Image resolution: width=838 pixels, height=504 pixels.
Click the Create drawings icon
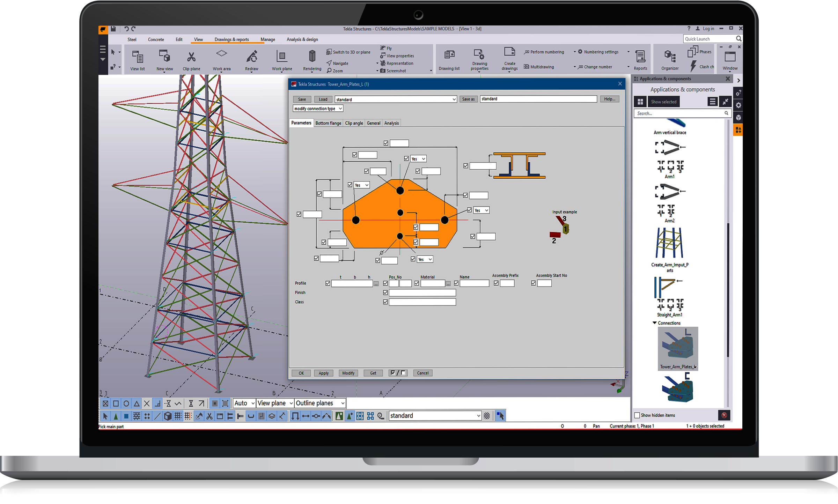(x=509, y=52)
